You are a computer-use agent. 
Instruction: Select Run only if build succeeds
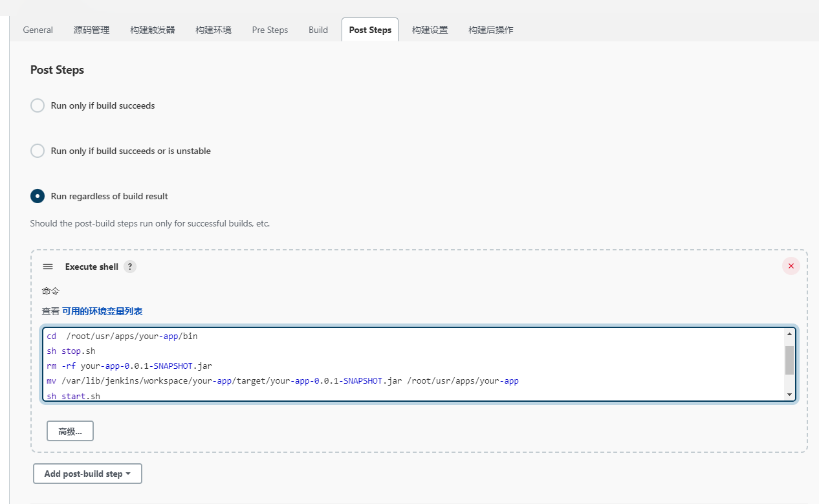tap(38, 105)
